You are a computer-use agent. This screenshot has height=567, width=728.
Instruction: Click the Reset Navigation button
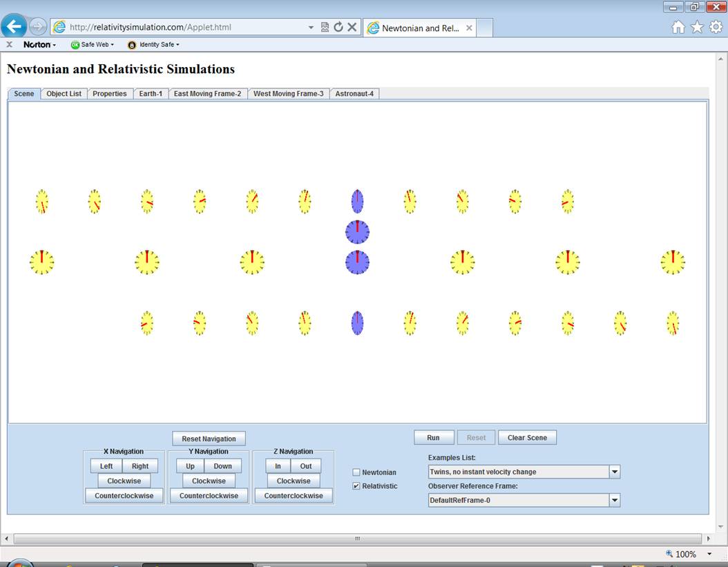209,439
